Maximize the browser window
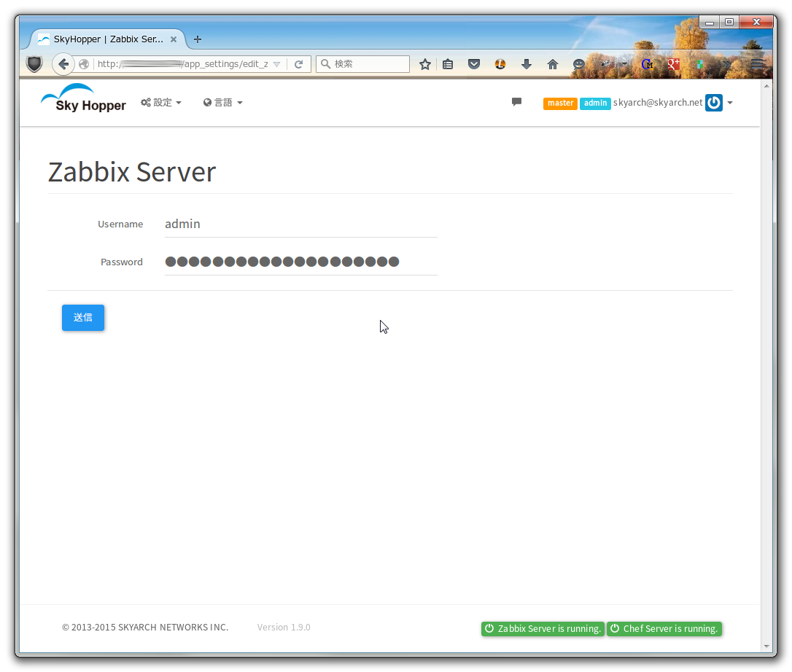The width and height of the screenshot is (792, 672). pos(729,22)
